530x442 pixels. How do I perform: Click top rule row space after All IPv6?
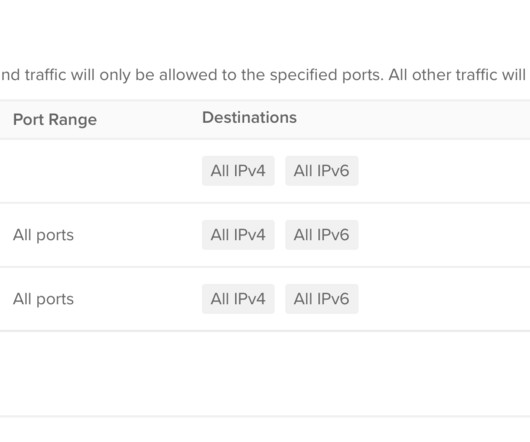tap(444, 171)
